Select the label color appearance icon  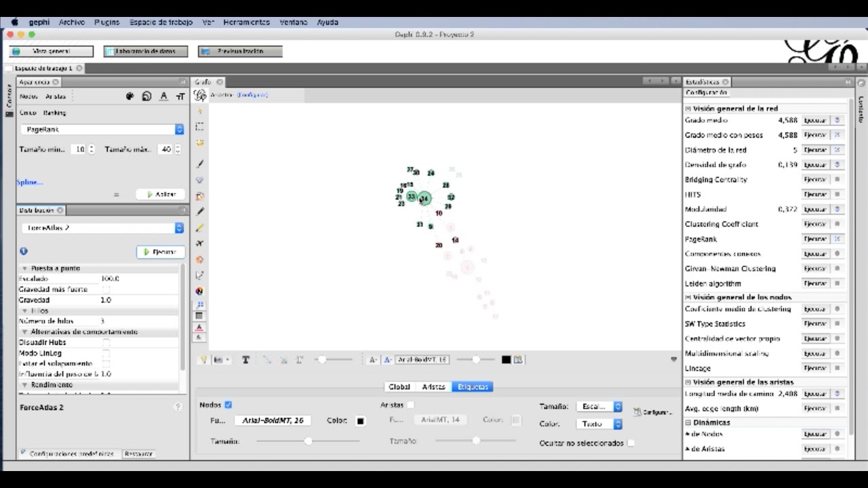click(163, 97)
